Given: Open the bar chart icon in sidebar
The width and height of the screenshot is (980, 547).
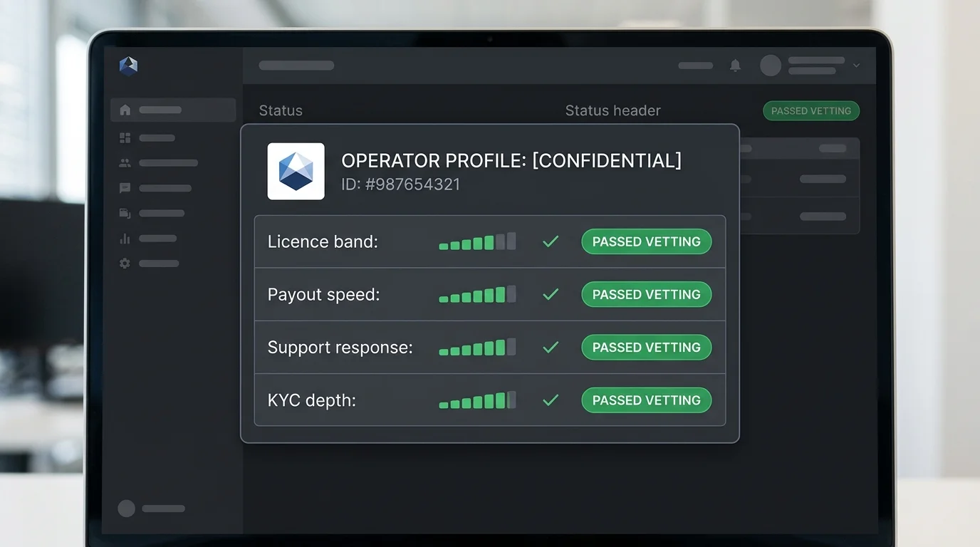Looking at the screenshot, I should [x=125, y=239].
